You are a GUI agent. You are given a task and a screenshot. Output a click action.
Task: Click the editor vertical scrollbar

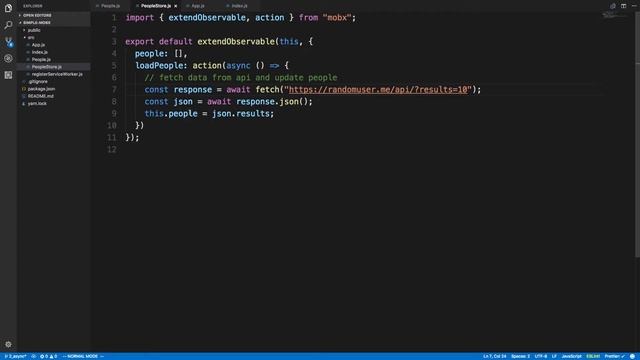637,135
